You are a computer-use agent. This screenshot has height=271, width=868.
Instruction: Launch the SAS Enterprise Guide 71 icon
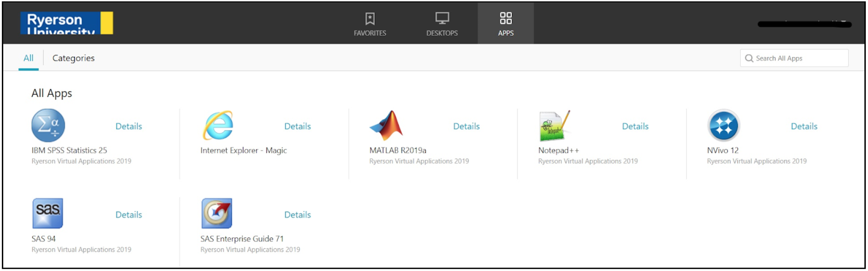(216, 213)
